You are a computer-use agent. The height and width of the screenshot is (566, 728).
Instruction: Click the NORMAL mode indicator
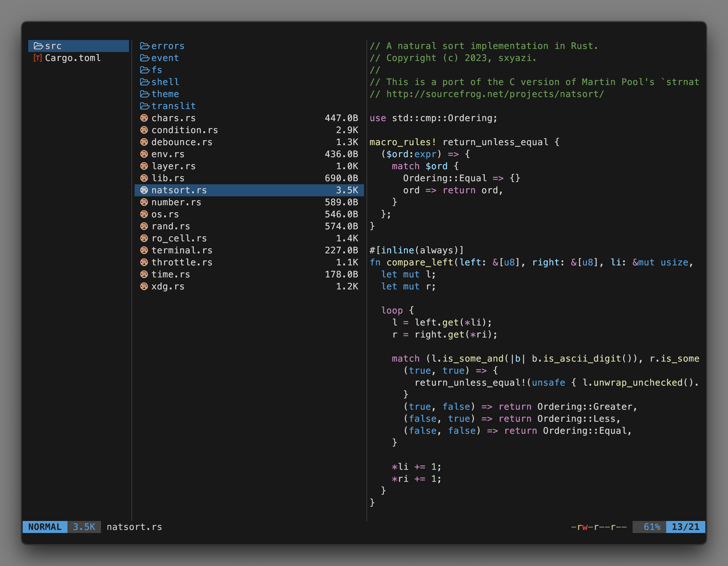(45, 527)
